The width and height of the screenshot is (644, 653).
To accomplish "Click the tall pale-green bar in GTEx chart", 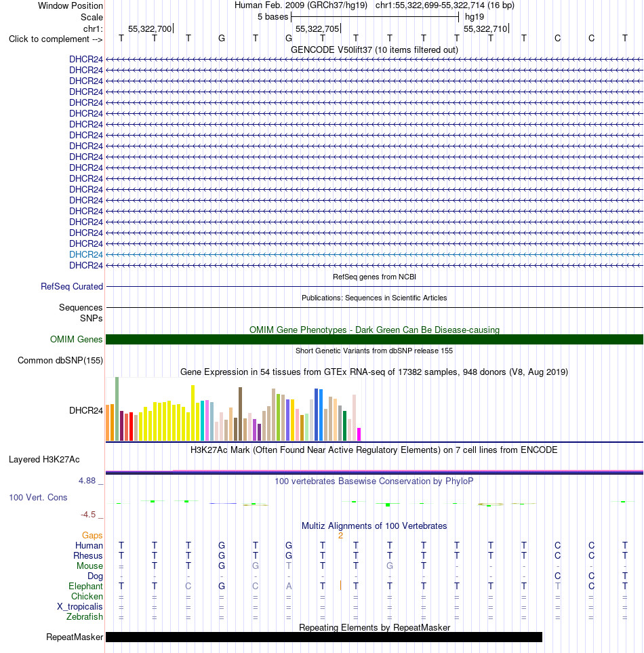I will coord(117,409).
